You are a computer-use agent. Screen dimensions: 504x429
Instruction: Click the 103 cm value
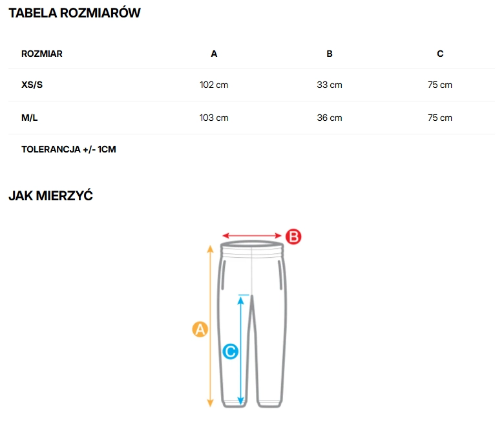tap(214, 118)
